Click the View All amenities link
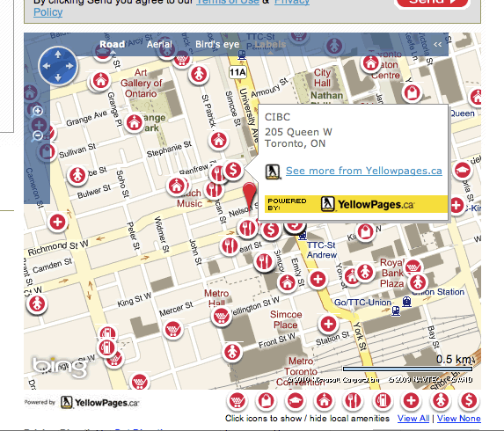This screenshot has width=504, height=431. [x=413, y=419]
